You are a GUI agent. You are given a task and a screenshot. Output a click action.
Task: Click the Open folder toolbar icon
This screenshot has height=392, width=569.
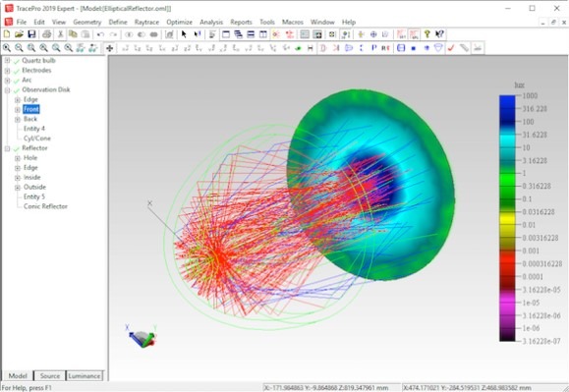(x=19, y=34)
